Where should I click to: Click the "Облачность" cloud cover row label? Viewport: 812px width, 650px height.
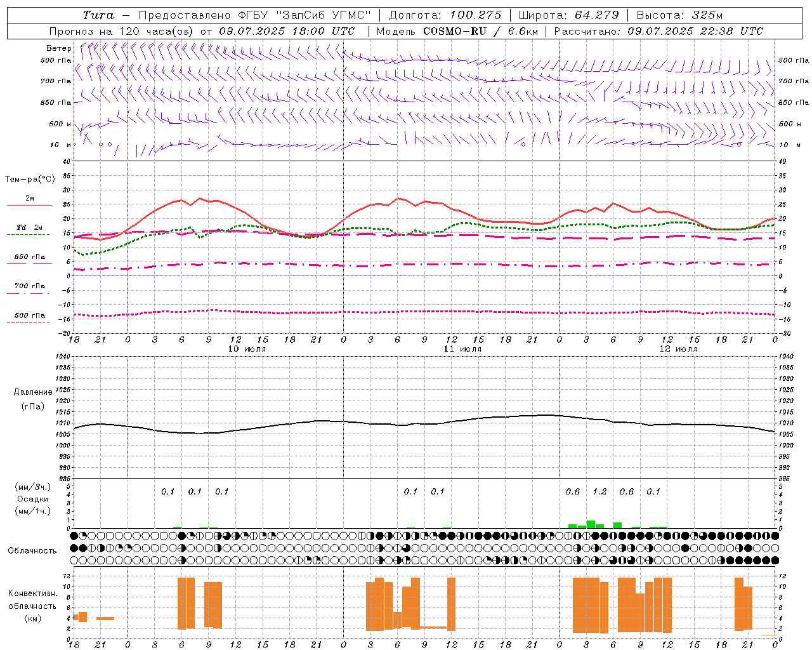32,550
